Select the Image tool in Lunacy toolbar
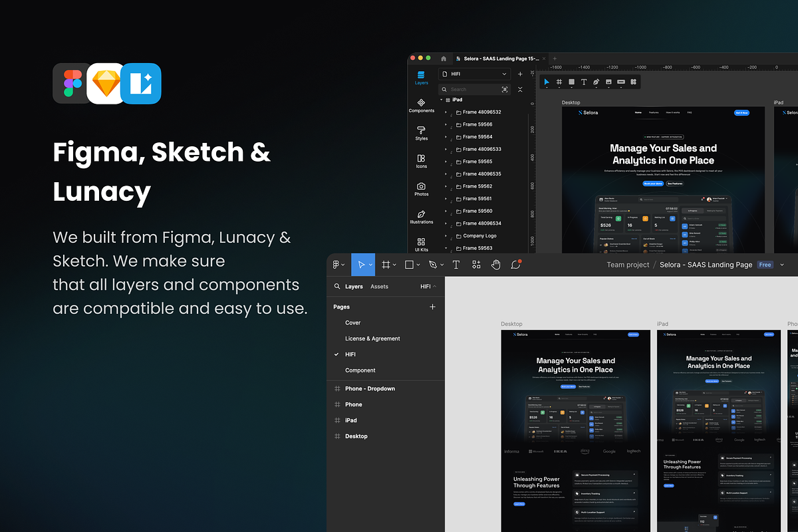 [x=608, y=82]
